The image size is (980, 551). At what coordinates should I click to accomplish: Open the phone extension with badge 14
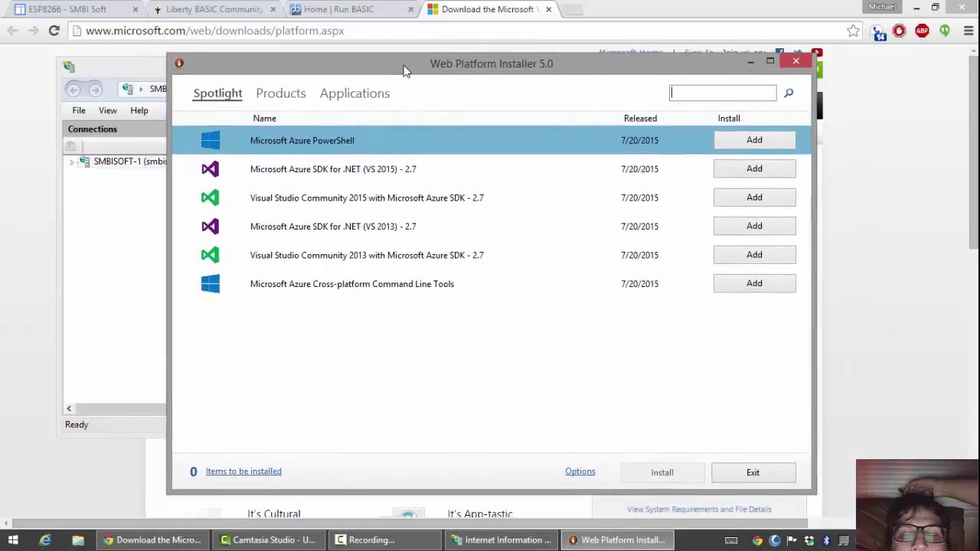click(877, 31)
